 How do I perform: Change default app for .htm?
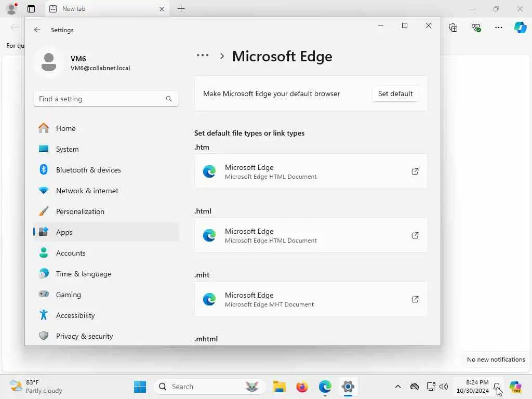[311, 171]
